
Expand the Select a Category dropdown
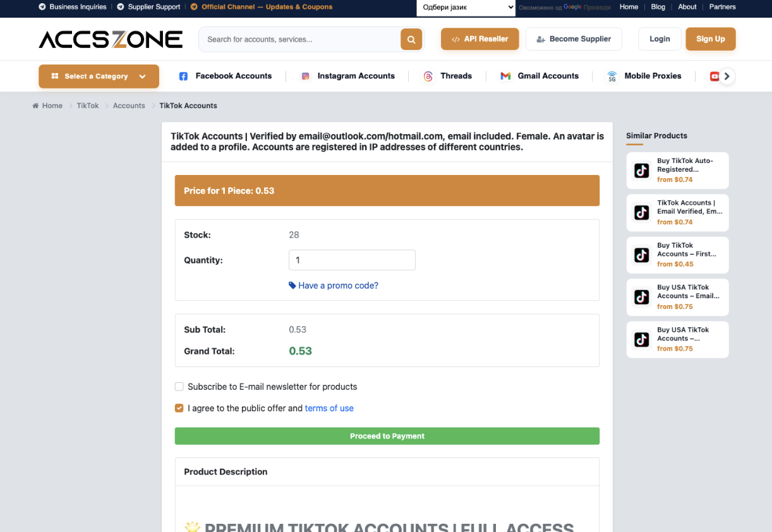tap(99, 76)
